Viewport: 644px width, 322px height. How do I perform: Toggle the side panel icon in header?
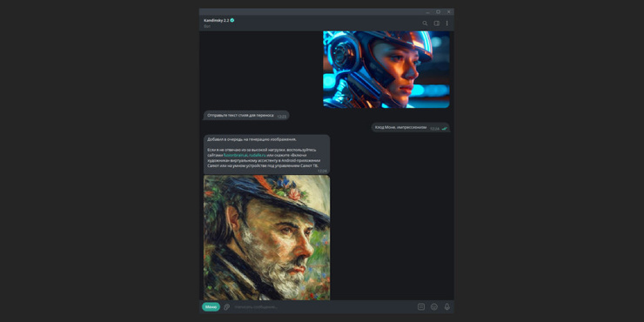[437, 23]
